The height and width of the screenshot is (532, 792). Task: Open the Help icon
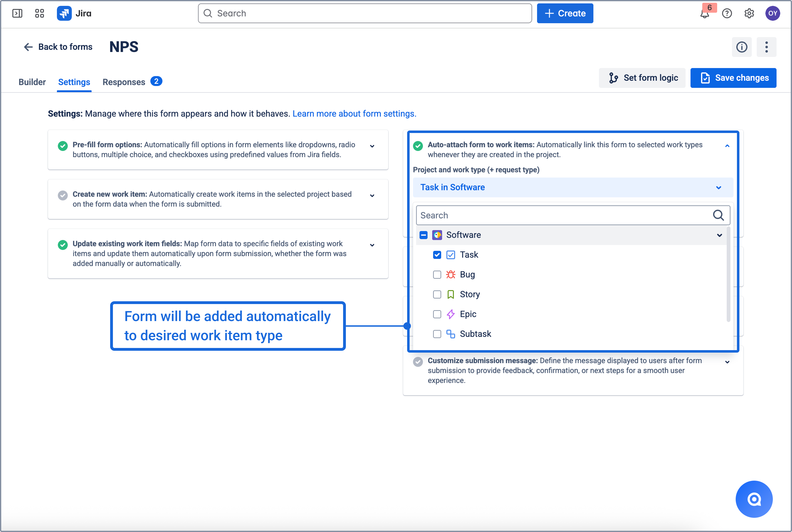(727, 13)
